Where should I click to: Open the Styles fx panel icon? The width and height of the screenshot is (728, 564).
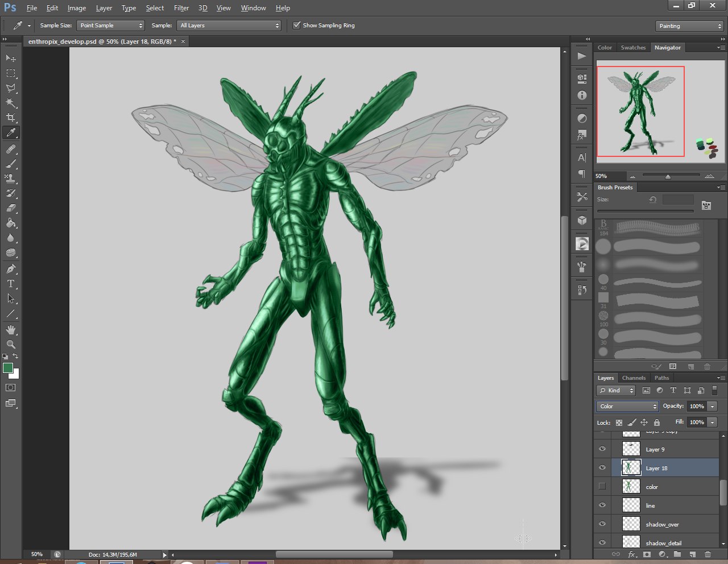[x=582, y=135]
